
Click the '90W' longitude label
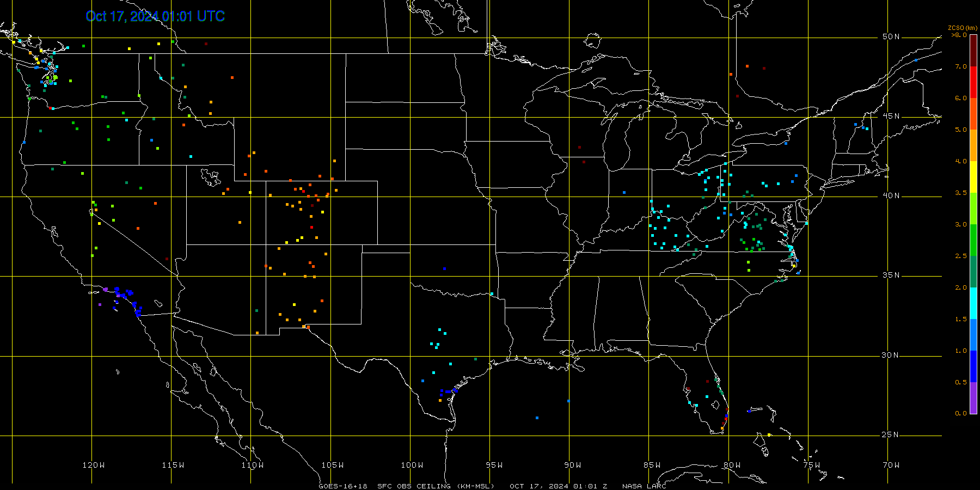pos(573,465)
